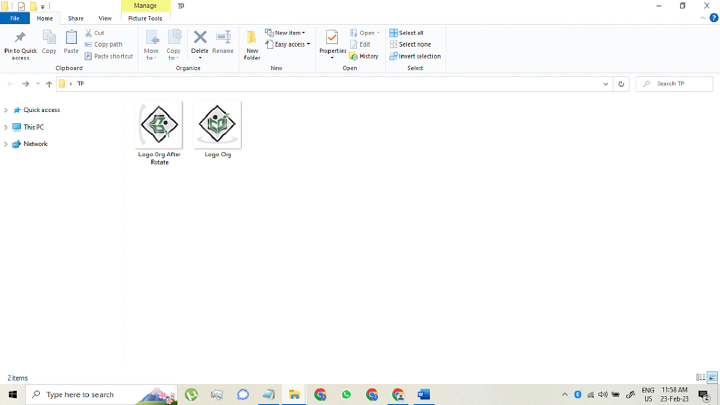Show hidden system tray icons
This screenshot has width=720, height=405.
pos(565,394)
